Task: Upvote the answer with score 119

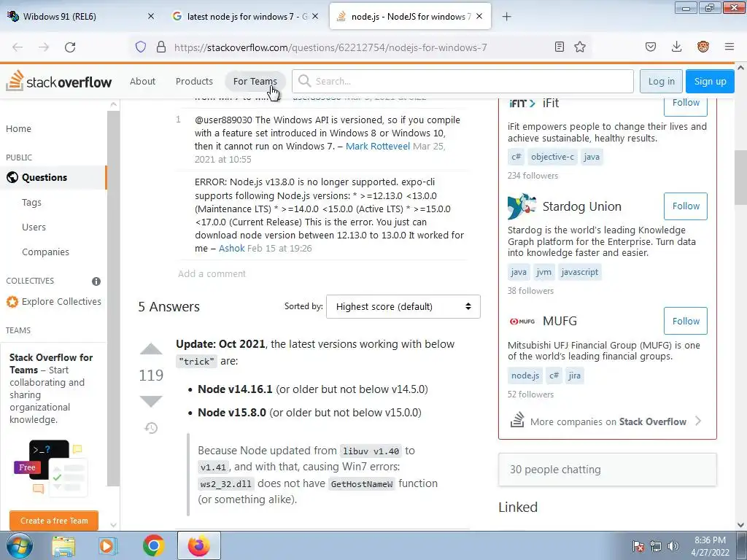Action: click(x=151, y=349)
